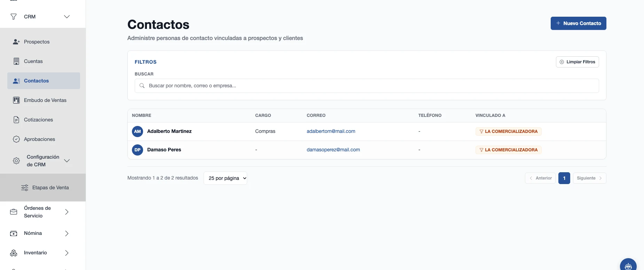Viewport: 644px width, 270px height.
Task: Go to Prospectos in the sidebar
Action: pyautogui.click(x=44, y=42)
